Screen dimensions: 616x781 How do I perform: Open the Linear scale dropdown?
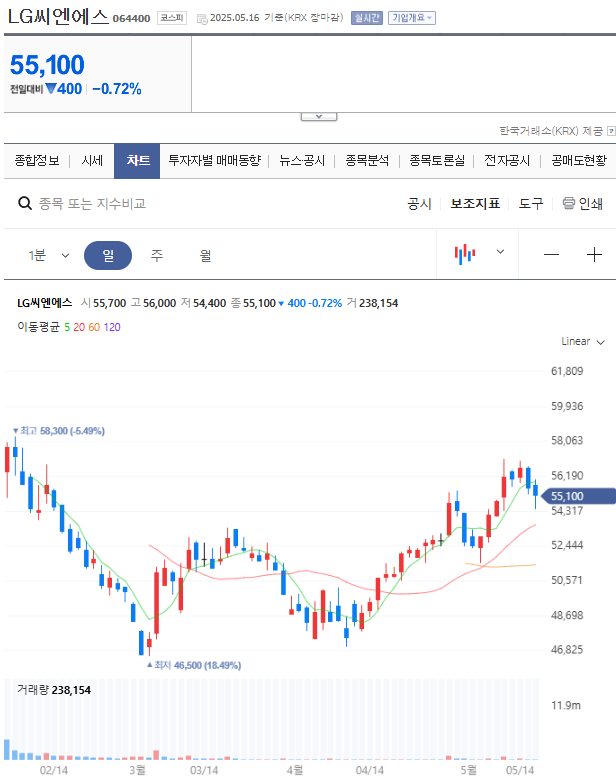pos(583,341)
